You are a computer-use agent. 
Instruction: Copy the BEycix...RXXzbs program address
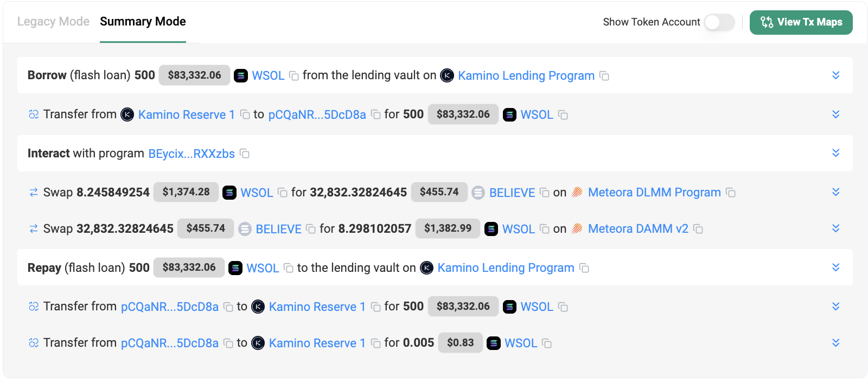click(x=245, y=154)
